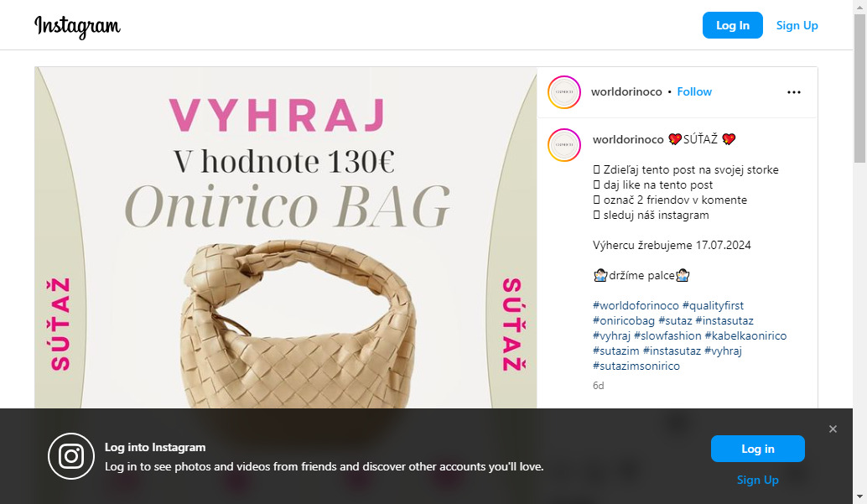867x504 pixels.
Task: Click worldorinoco avatar beside the caption
Action: (564, 145)
